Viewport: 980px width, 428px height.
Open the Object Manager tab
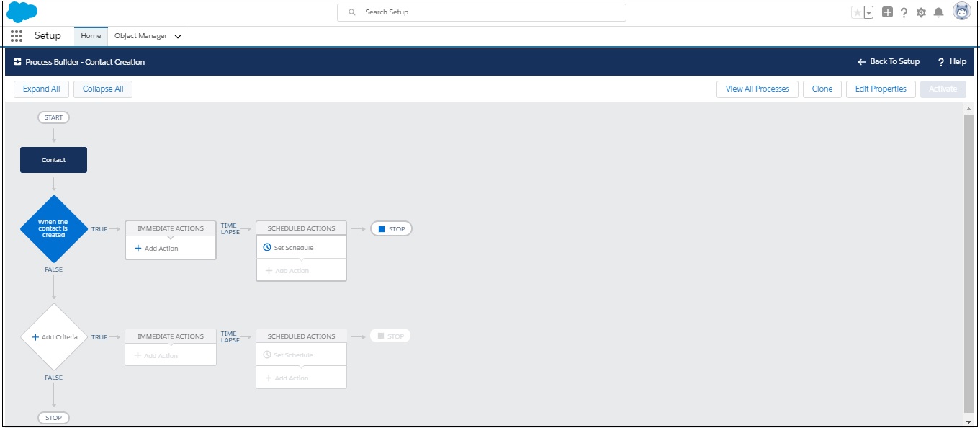click(141, 36)
